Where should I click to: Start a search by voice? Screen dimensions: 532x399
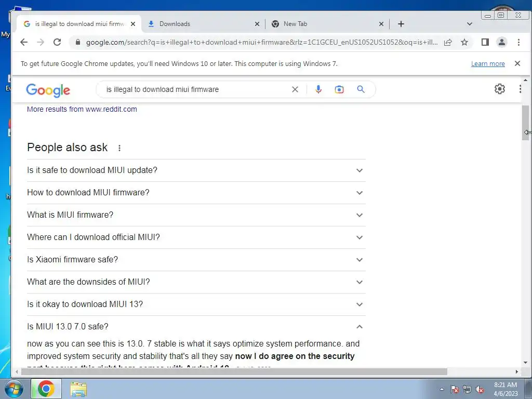click(318, 89)
